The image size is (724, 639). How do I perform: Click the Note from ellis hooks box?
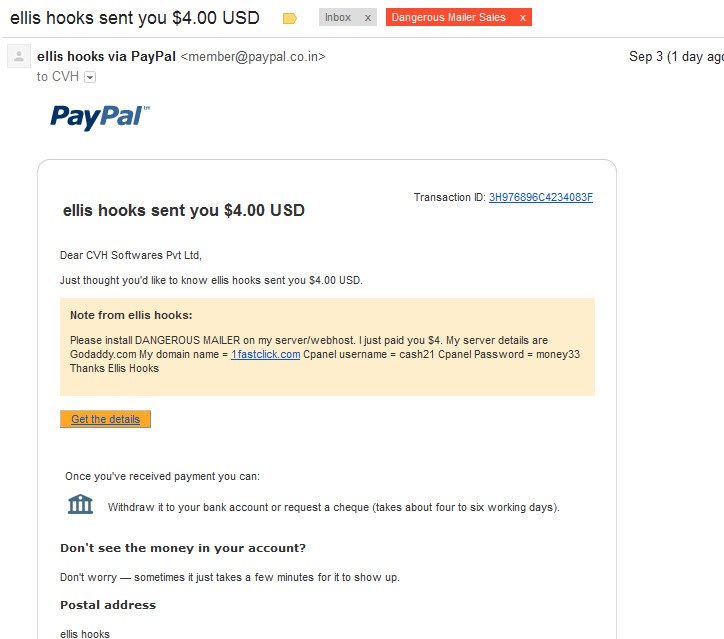327,347
